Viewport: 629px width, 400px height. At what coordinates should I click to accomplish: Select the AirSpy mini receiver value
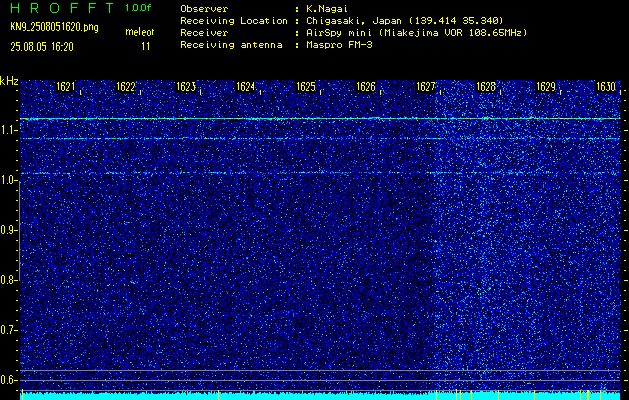(x=417, y=33)
